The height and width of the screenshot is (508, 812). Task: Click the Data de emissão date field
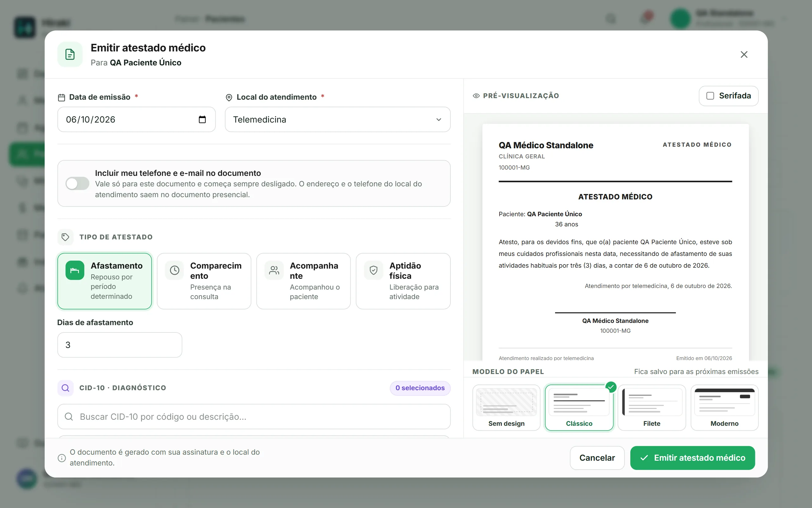point(136,120)
